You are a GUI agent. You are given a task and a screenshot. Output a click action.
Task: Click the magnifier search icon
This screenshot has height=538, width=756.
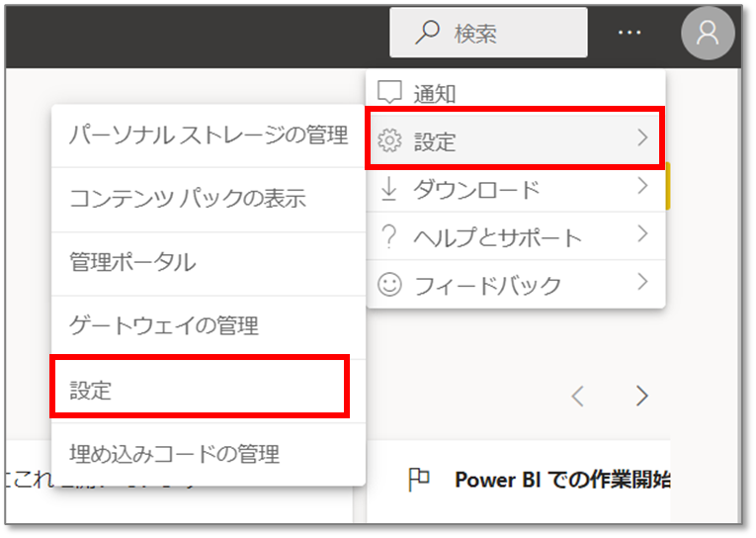click(x=427, y=33)
